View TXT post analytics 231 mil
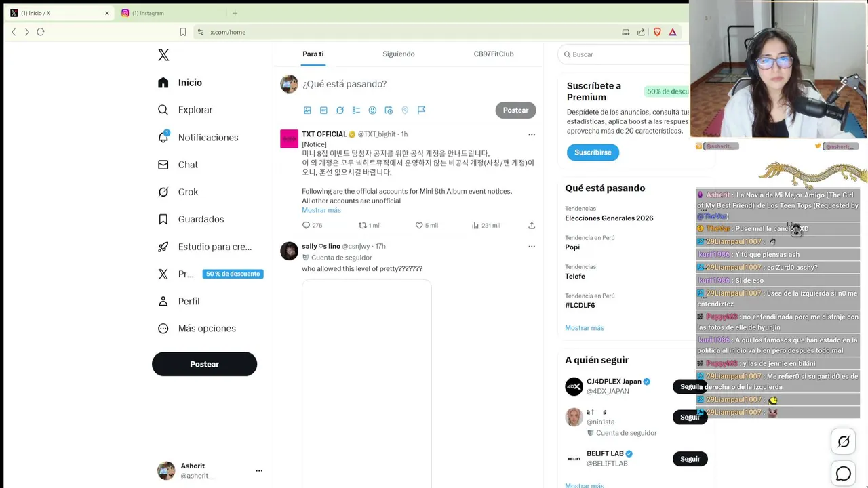 [x=486, y=226]
